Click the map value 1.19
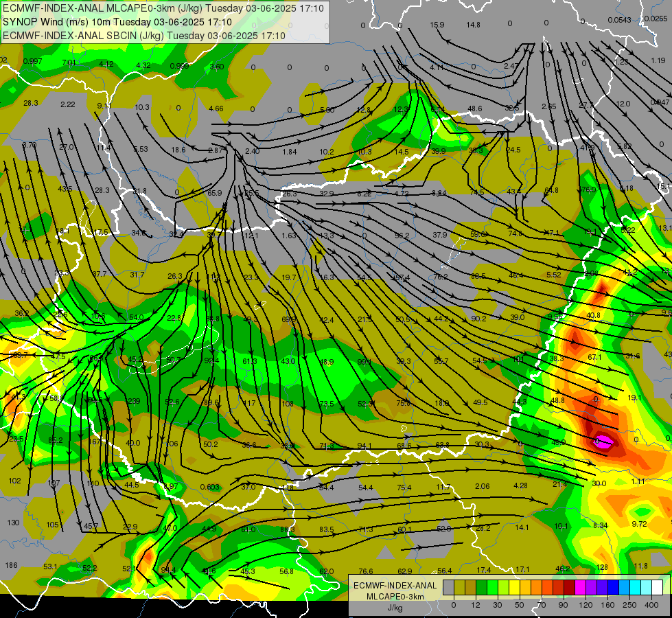672x618 pixels. coord(658,60)
